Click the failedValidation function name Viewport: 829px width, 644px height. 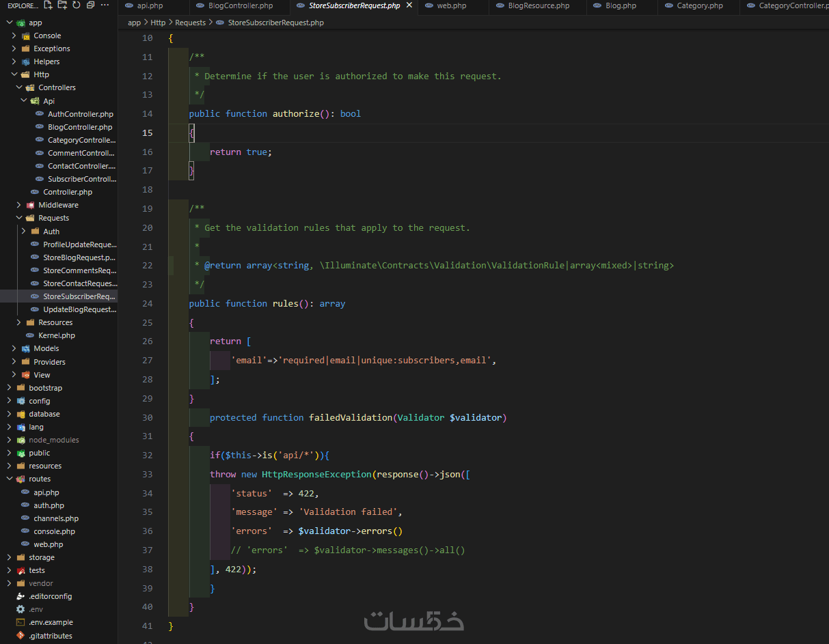pos(350,417)
